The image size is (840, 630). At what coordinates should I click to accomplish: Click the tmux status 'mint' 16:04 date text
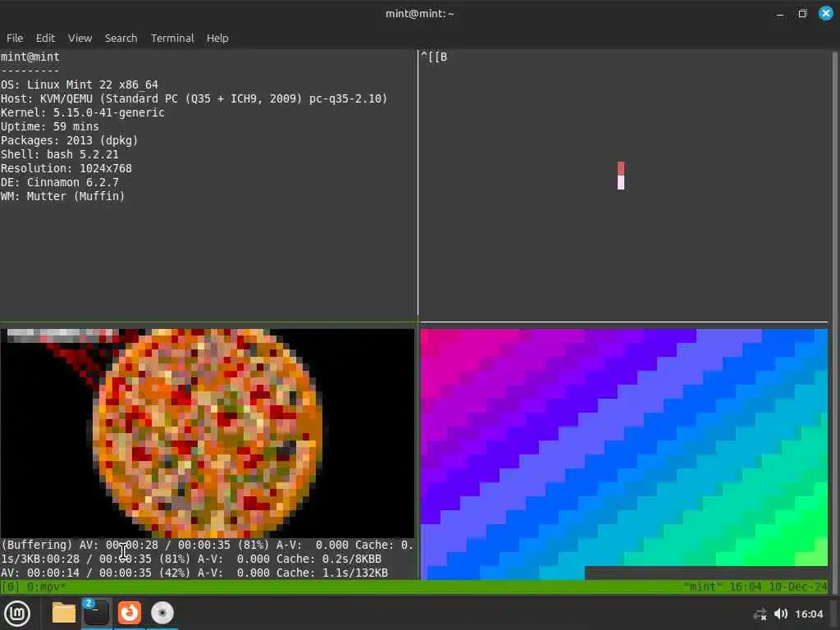[x=756, y=587]
